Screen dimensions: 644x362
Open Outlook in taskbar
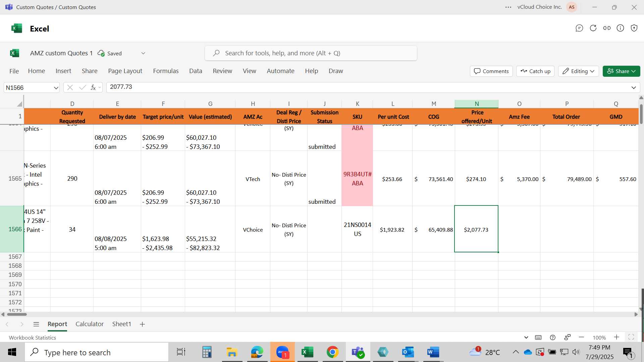click(x=408, y=352)
